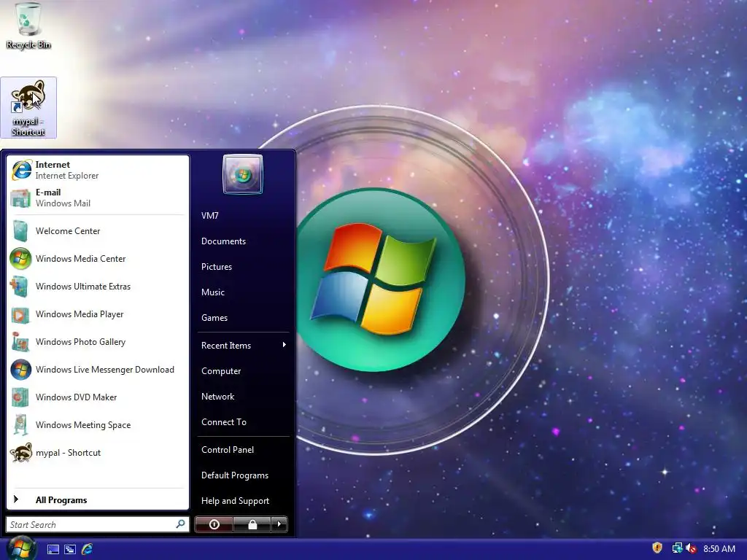Lock the computer with the lock button

coord(252,524)
